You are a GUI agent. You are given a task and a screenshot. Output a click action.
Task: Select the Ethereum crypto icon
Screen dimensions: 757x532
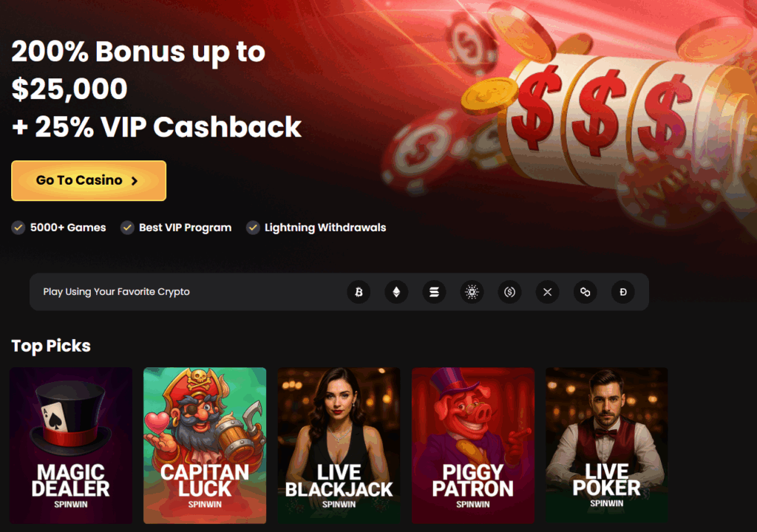[x=396, y=292]
